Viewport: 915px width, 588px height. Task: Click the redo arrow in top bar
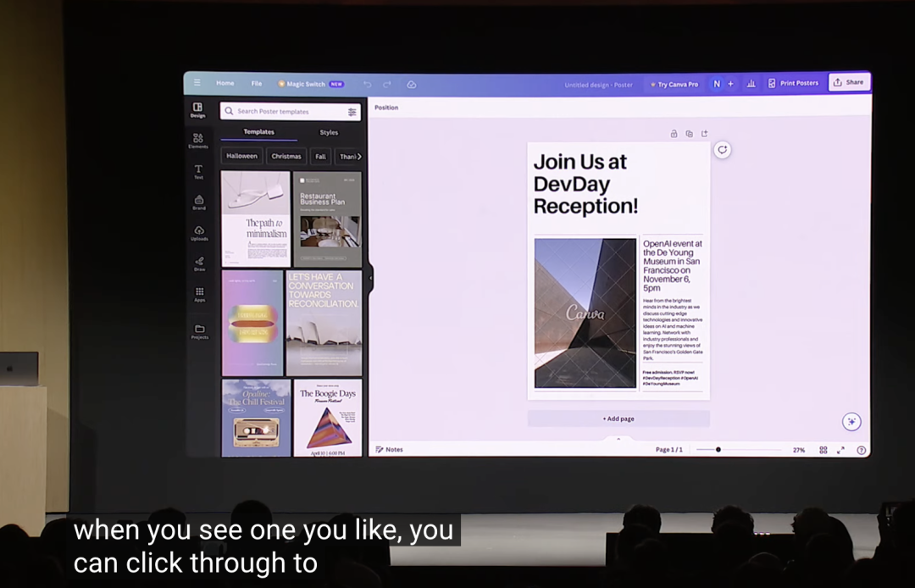(x=387, y=85)
